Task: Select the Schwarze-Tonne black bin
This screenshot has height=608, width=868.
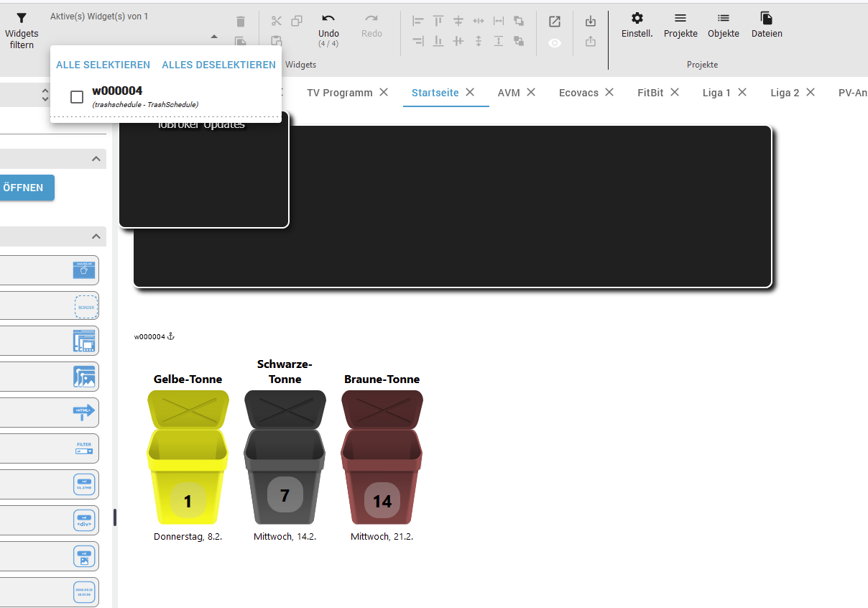Action: pyautogui.click(x=285, y=457)
